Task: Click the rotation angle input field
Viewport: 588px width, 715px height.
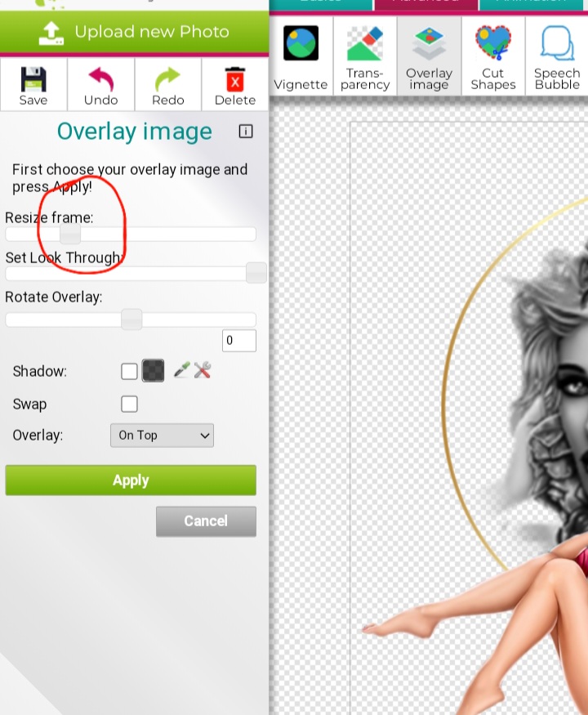Action: [239, 341]
